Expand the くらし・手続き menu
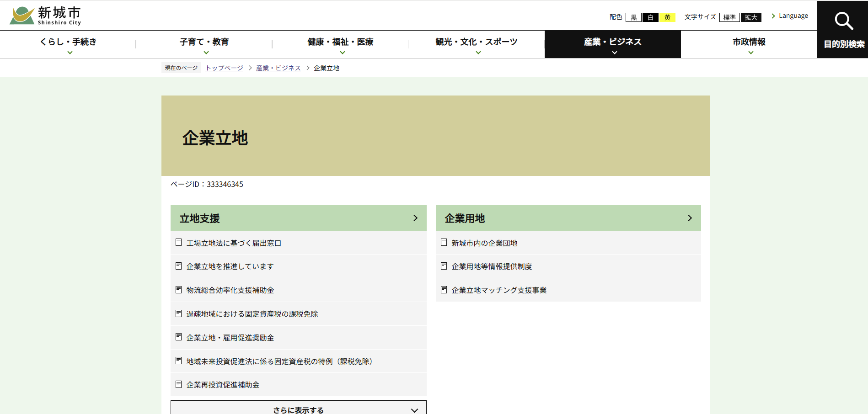 tap(68, 44)
